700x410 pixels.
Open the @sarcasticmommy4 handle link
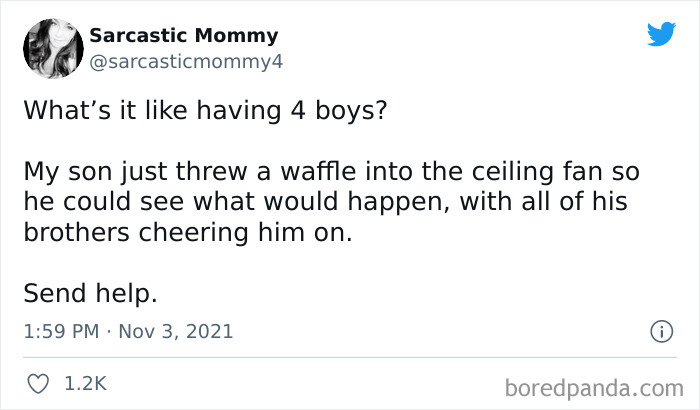[x=187, y=61]
